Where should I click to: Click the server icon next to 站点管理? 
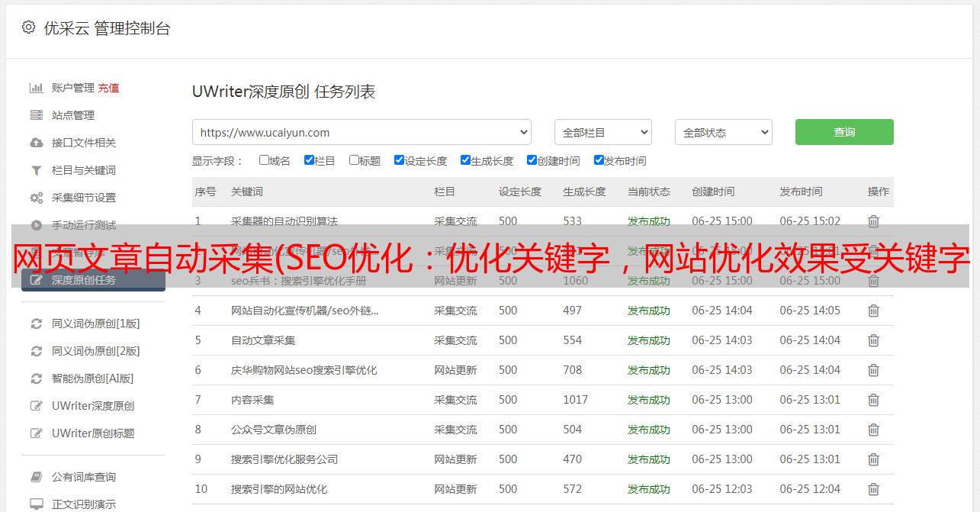tap(36, 115)
